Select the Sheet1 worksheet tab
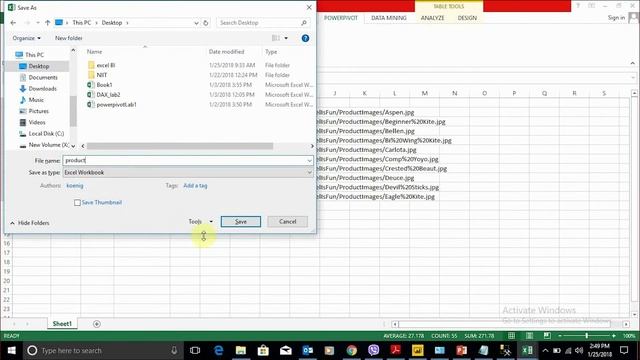The width and height of the screenshot is (640, 360). click(62, 324)
